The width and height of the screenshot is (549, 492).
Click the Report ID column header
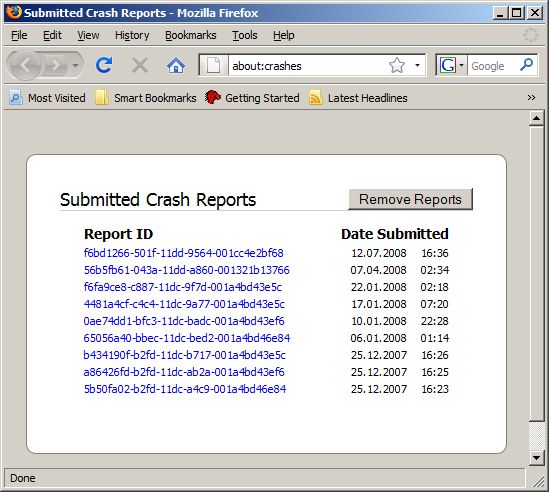pos(118,234)
